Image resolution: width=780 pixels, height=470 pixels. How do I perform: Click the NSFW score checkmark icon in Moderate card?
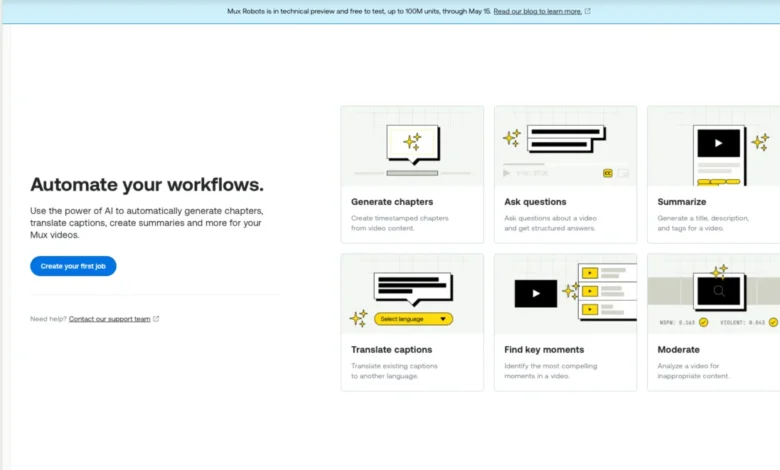[703, 322]
